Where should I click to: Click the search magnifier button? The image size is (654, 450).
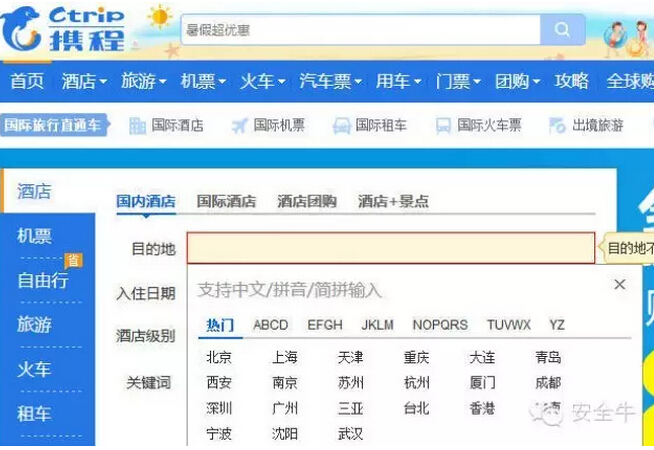(563, 30)
